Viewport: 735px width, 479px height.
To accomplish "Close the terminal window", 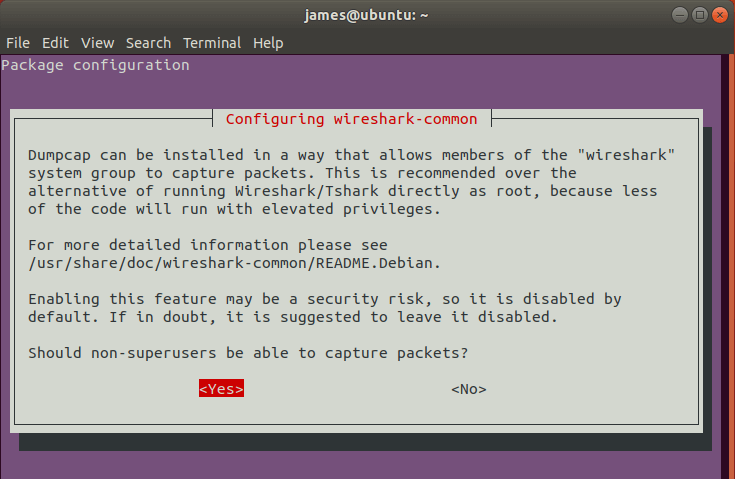I will tap(720, 15).
